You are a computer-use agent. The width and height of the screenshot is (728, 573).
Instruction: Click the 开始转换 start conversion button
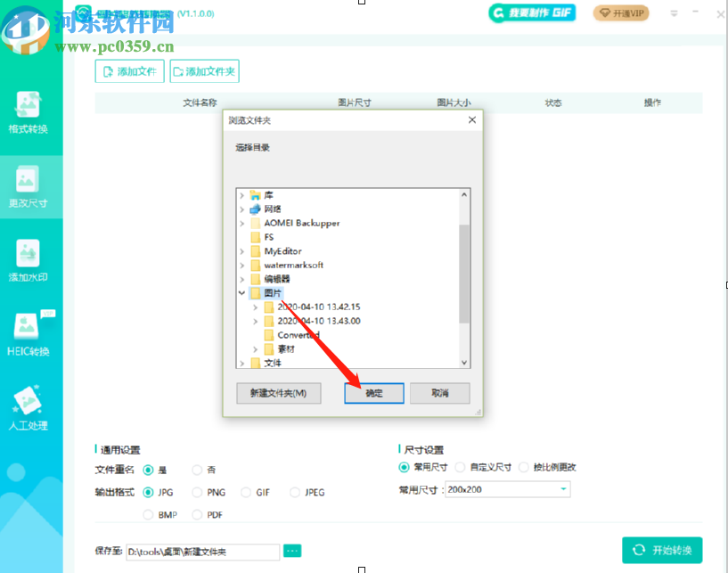[662, 550]
